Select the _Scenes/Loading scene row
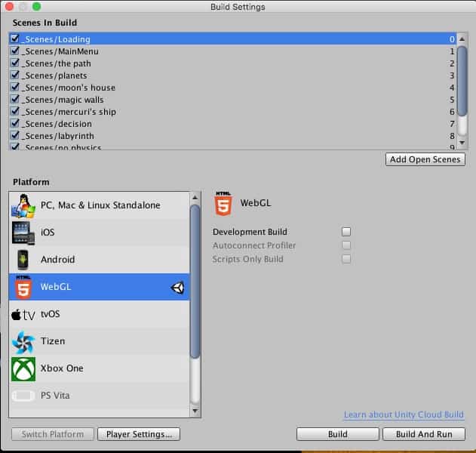Viewport: 476px width, 453px height. tap(232, 39)
